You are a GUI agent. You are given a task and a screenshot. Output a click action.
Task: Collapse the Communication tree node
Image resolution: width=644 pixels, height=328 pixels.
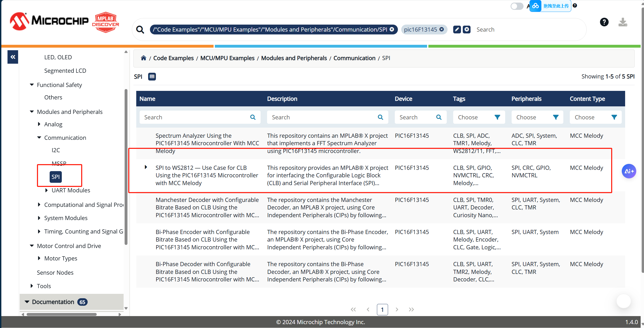[39, 138]
